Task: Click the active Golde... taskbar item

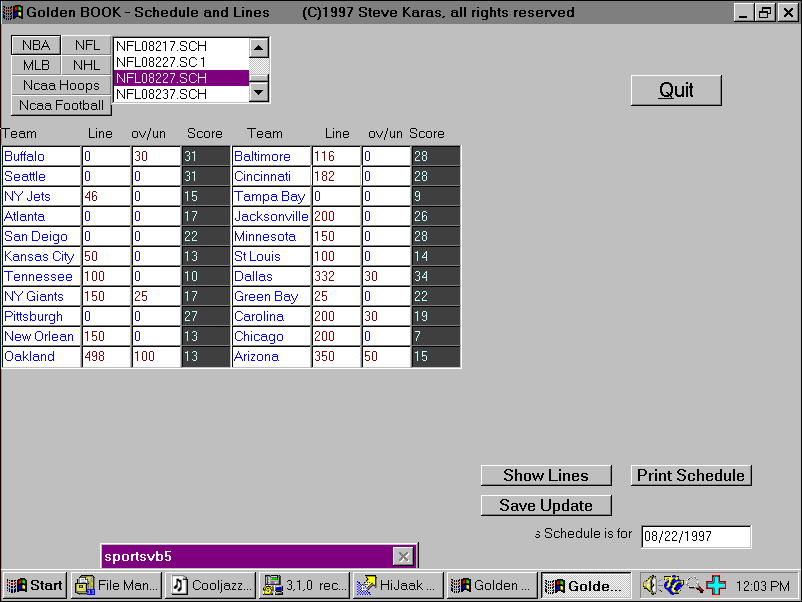Action: pyautogui.click(x=587, y=585)
